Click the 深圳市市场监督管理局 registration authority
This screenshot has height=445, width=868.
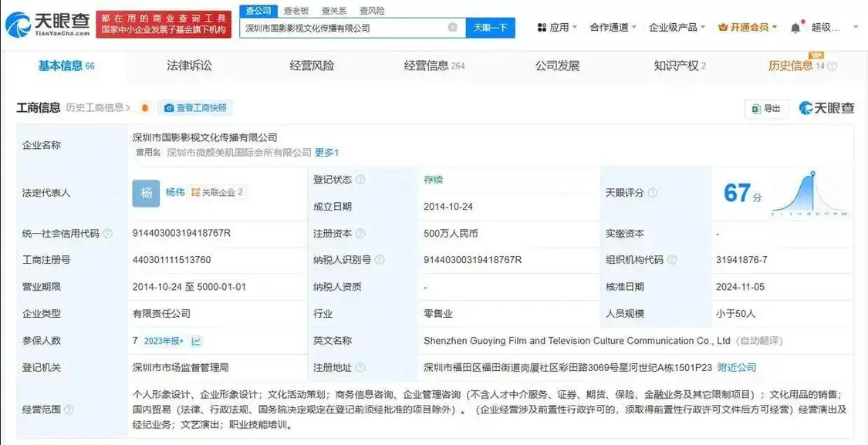[181, 368]
